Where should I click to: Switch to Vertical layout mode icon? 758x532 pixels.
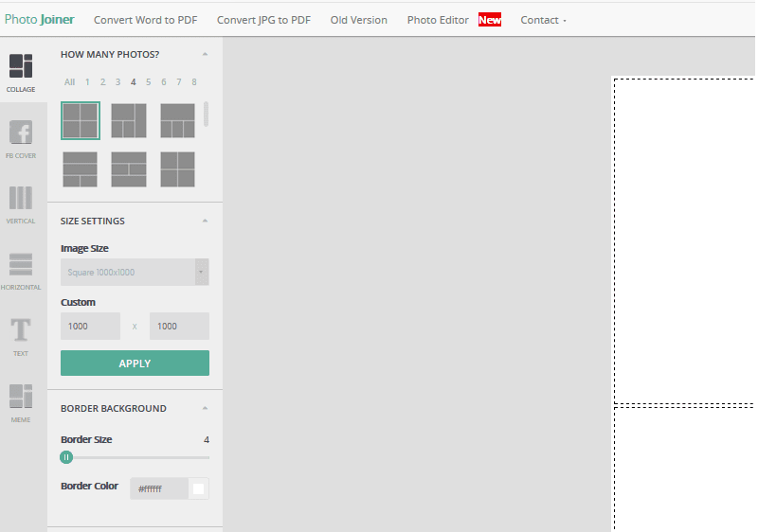[21, 198]
